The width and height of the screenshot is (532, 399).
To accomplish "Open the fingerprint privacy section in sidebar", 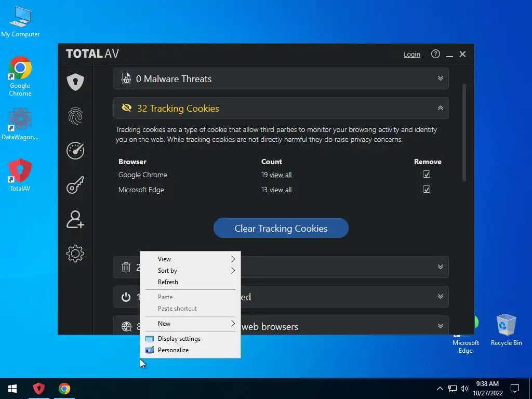I will [75, 116].
